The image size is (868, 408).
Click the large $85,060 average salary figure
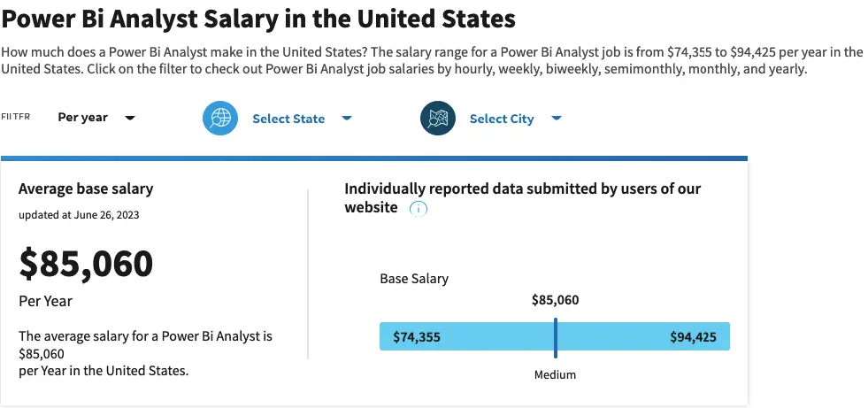(x=86, y=263)
